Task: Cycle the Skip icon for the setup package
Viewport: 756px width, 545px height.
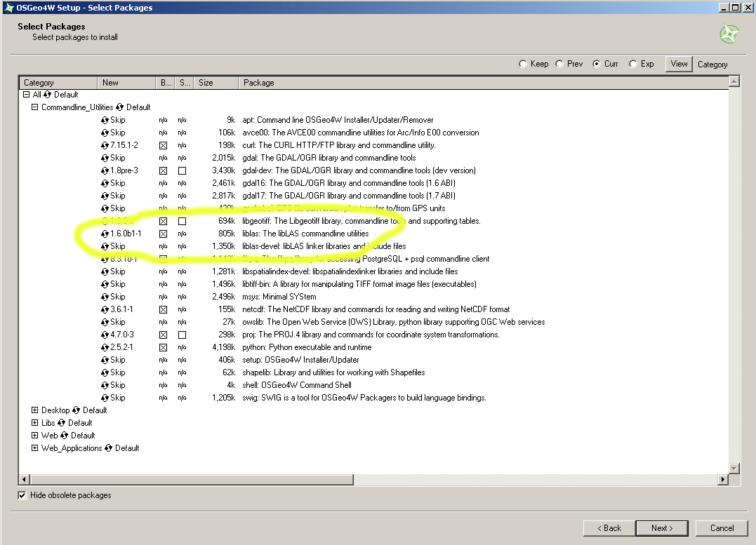Action: point(105,360)
